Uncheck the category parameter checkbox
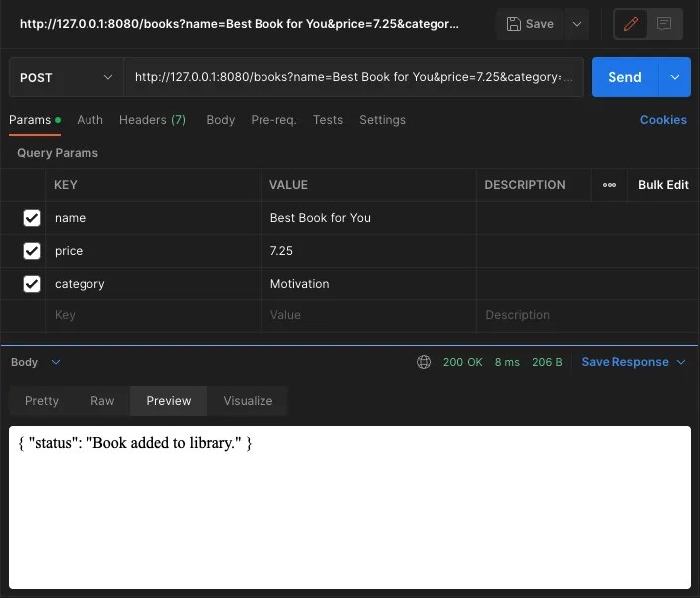700x598 pixels. coord(32,284)
